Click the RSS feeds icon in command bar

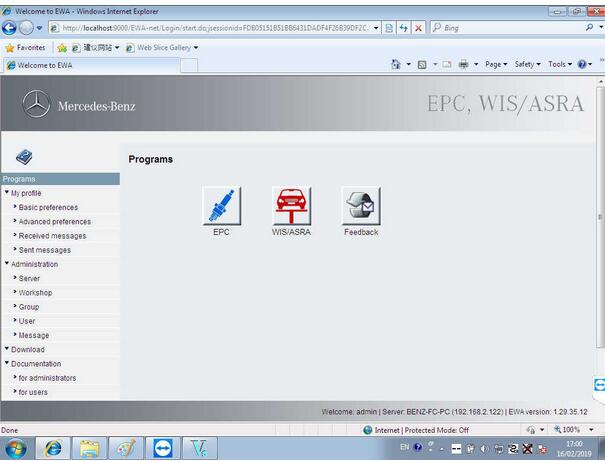pos(422,64)
